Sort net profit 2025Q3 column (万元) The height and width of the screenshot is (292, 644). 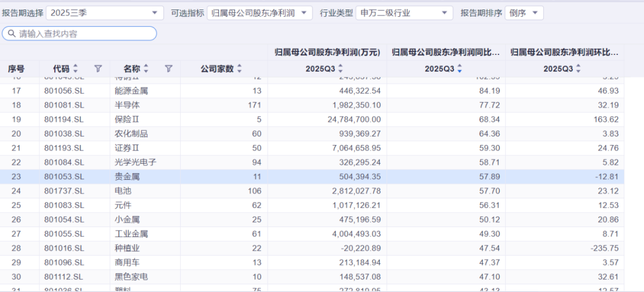coord(340,69)
